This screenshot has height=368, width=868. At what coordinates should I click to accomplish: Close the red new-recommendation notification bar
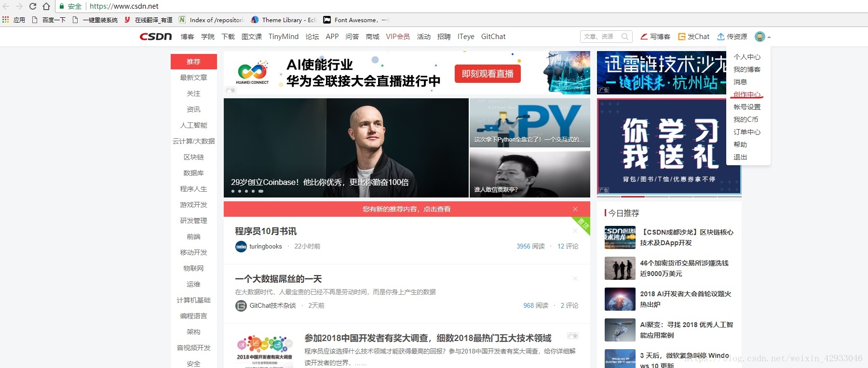pyautogui.click(x=575, y=209)
